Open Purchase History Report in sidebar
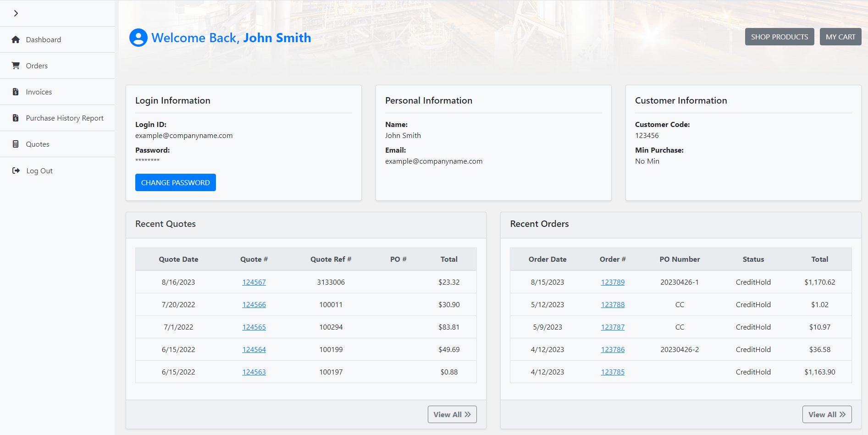The image size is (868, 435). (x=65, y=118)
